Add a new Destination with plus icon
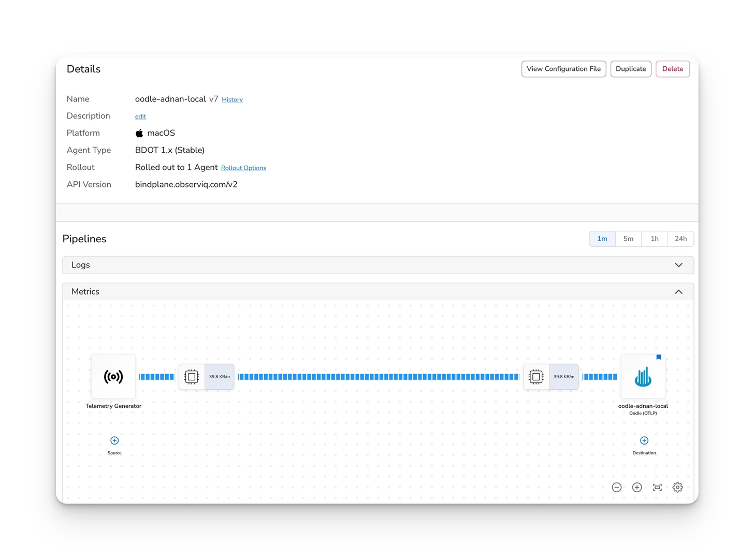Screen dimensions: 754x560 [x=644, y=440]
